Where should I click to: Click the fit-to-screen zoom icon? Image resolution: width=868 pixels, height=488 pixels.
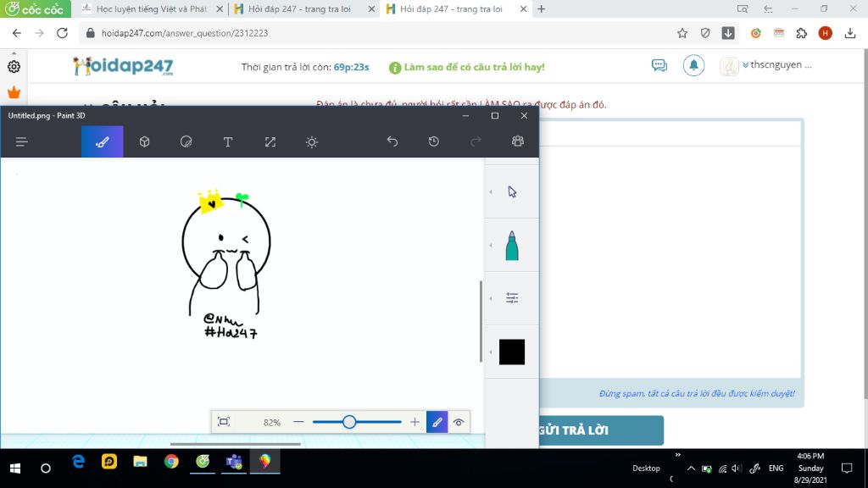[x=224, y=422]
